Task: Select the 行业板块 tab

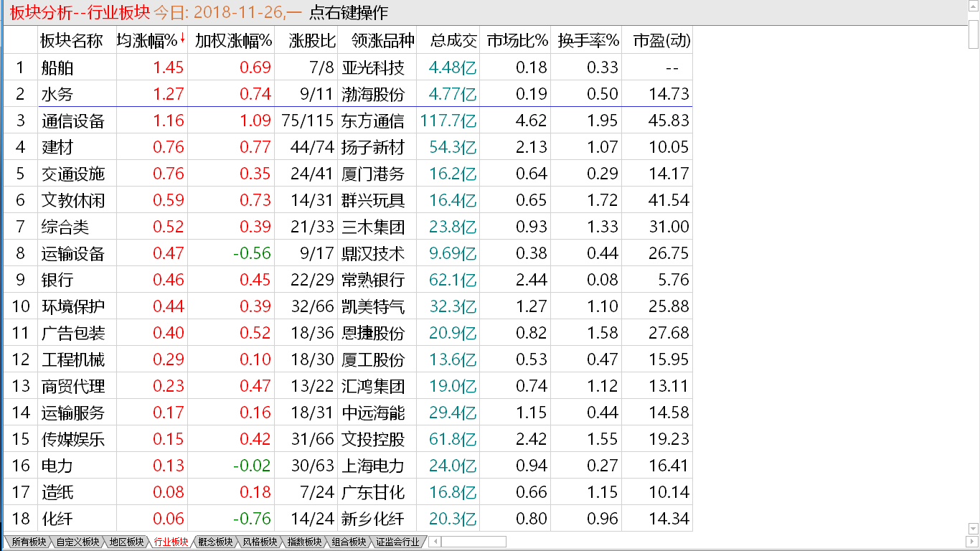Action: 171,542
